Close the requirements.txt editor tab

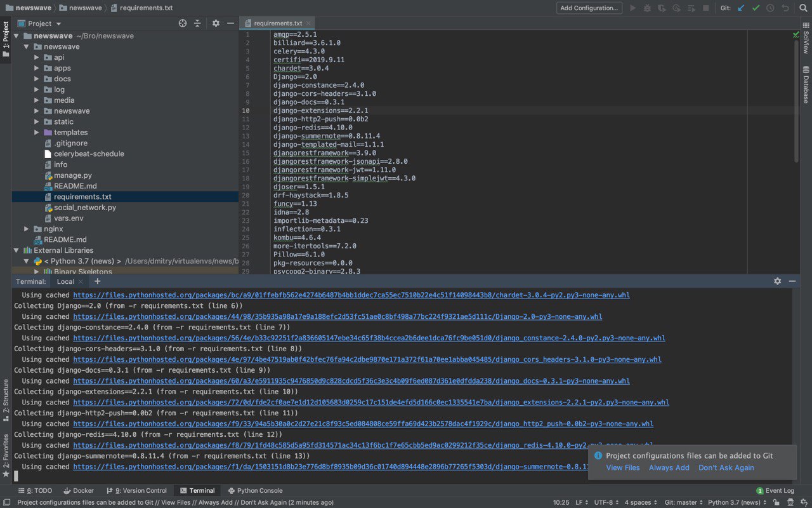point(308,23)
